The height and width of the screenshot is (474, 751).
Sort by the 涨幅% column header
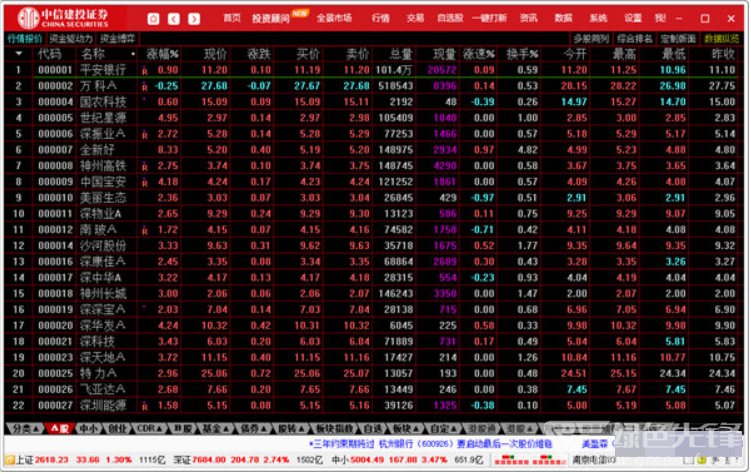point(162,54)
